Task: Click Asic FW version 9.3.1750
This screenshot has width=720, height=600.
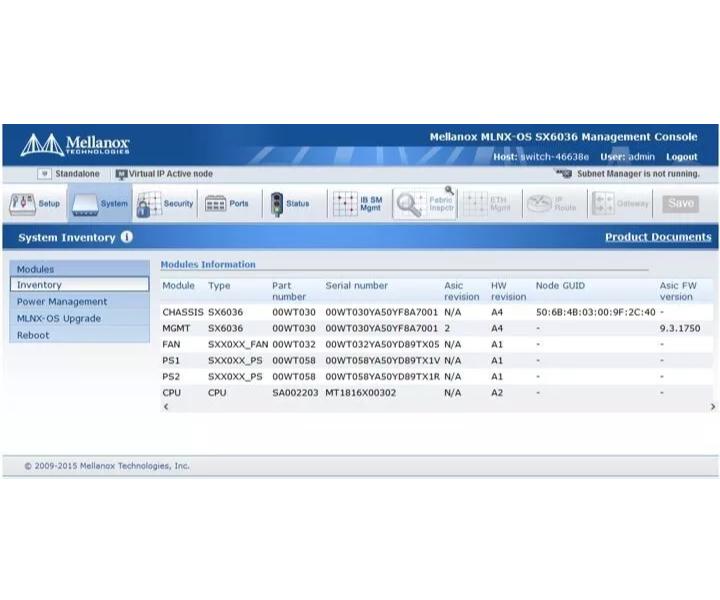Action: tap(680, 328)
